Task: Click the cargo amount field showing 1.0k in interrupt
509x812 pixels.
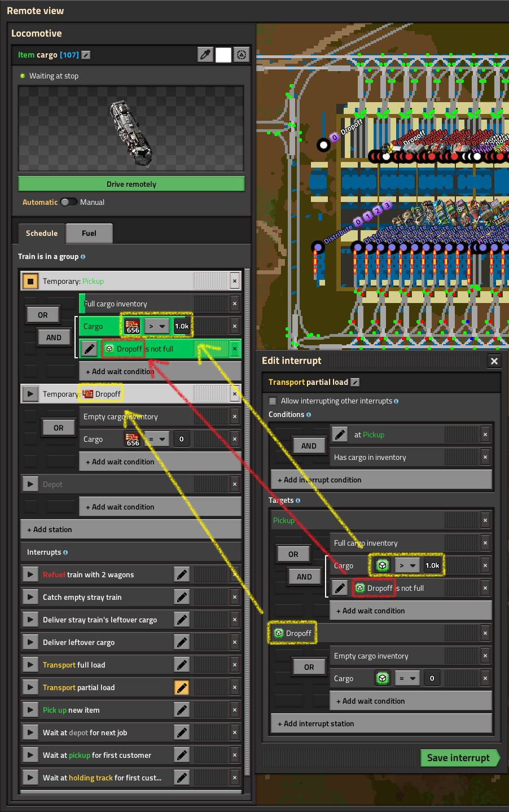Action: point(432,565)
